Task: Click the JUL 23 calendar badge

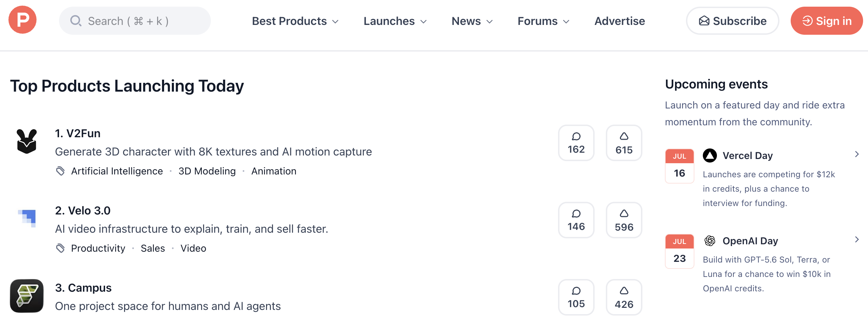Action: tap(680, 251)
